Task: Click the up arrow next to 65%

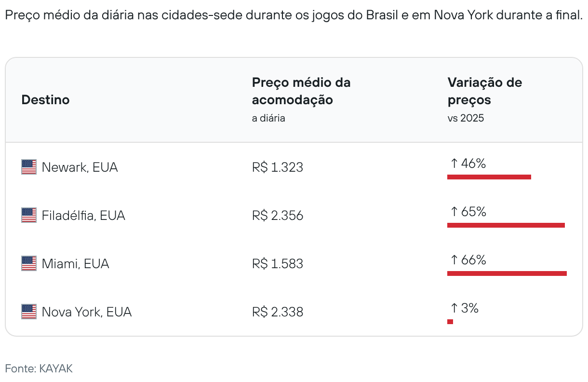Action: click(x=454, y=212)
